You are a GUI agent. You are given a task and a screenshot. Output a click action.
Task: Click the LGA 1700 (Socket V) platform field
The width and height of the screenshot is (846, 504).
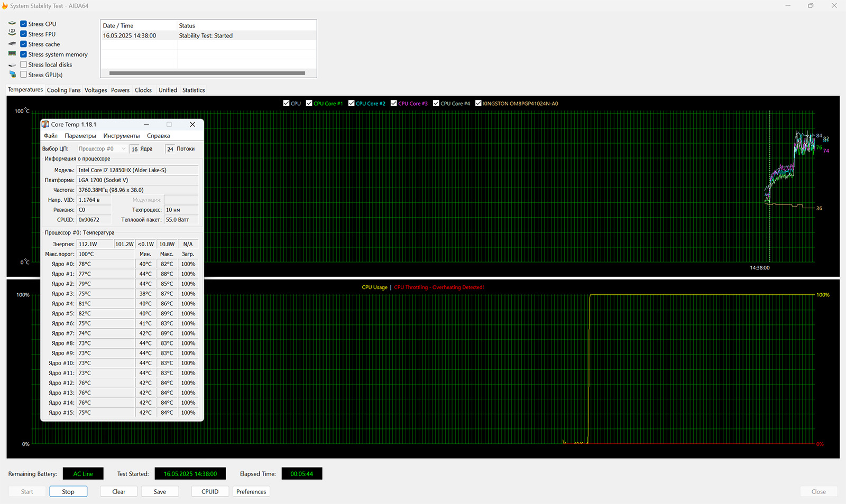137,180
